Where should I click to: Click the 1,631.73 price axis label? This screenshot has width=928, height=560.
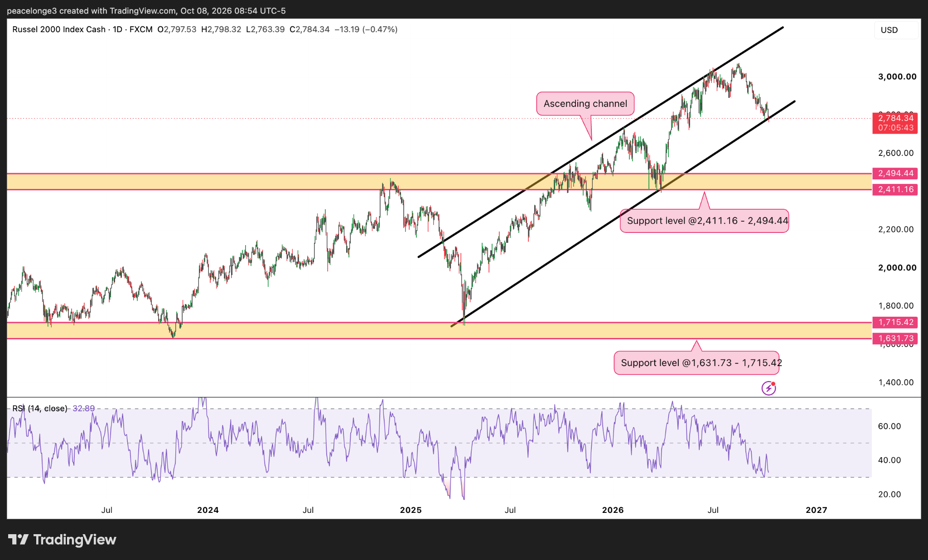[x=895, y=338]
